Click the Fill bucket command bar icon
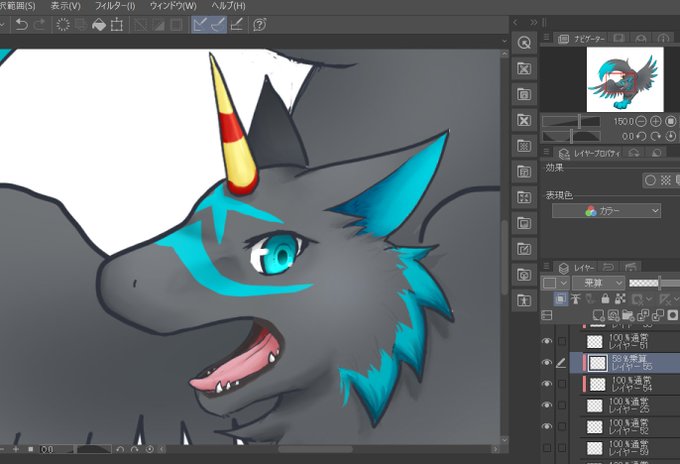Viewport: 680px width, 464px height. pos(99,25)
